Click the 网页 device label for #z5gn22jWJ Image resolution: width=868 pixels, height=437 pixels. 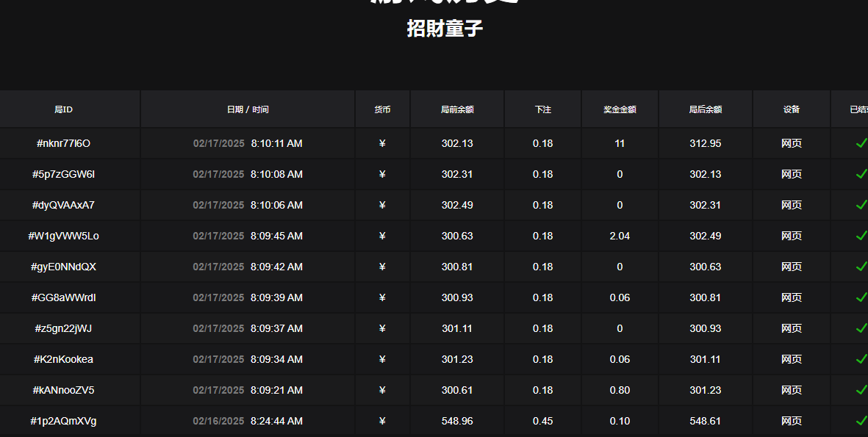pos(792,328)
